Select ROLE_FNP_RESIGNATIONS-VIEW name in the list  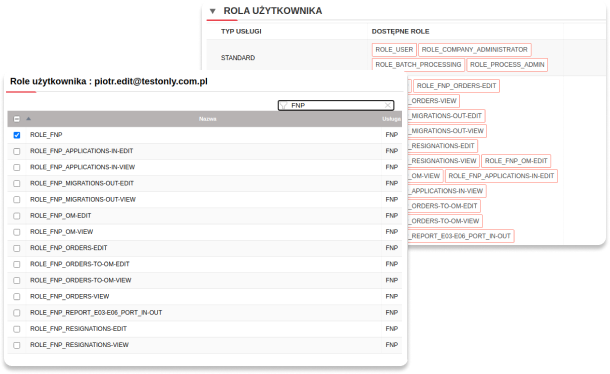click(79, 345)
